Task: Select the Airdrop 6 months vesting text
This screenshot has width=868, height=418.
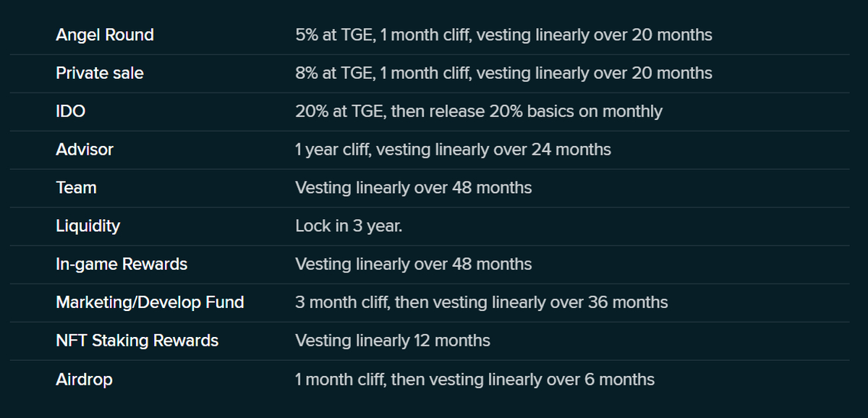Action: [x=475, y=379]
